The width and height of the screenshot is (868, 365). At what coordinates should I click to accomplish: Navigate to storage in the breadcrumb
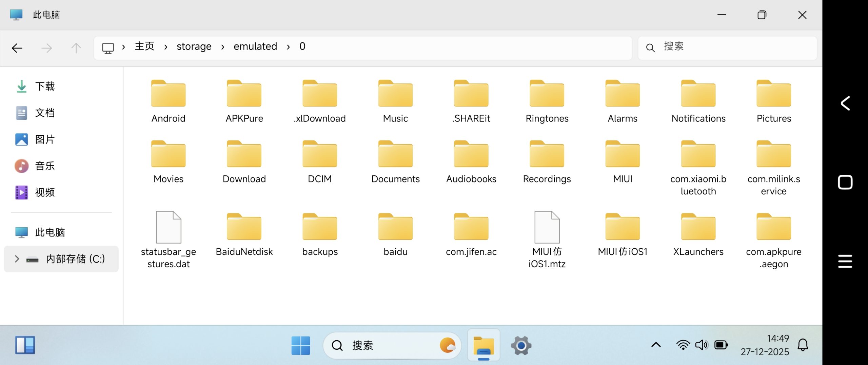194,46
